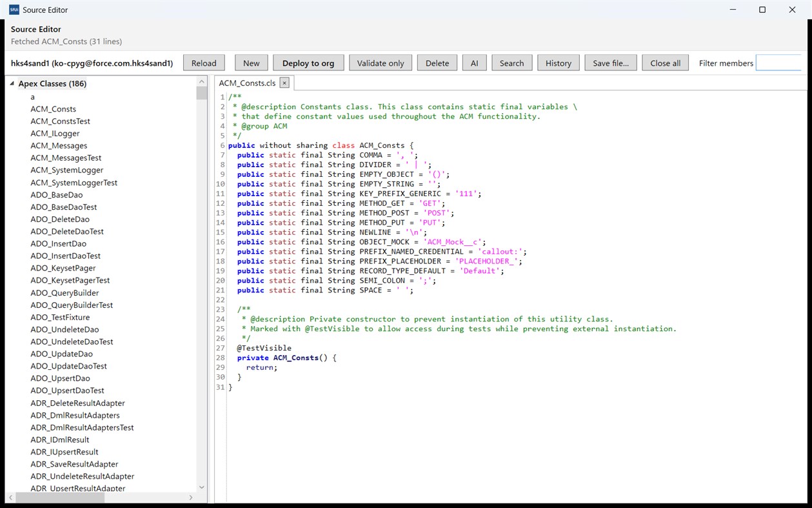The width and height of the screenshot is (812, 508).
Task: Click the Reload button
Action: [204, 63]
